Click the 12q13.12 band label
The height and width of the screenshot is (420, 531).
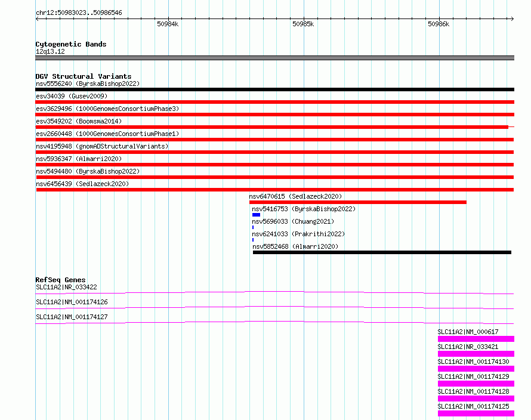click(50, 51)
